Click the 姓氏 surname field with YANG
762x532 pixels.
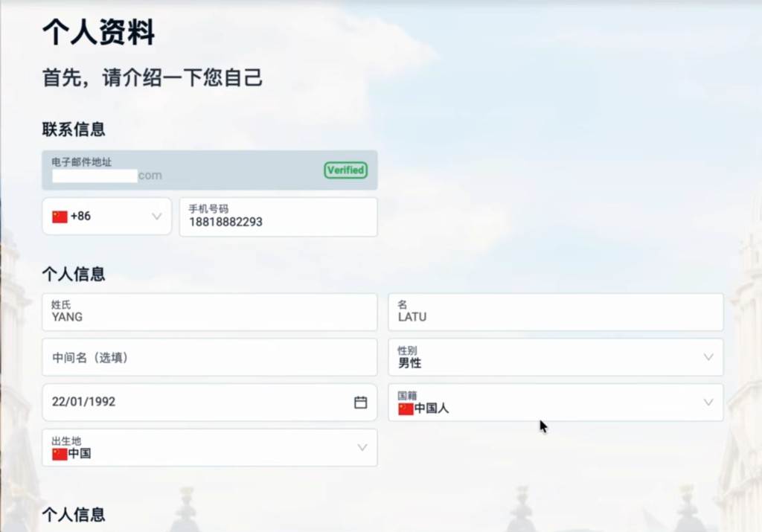(x=209, y=312)
